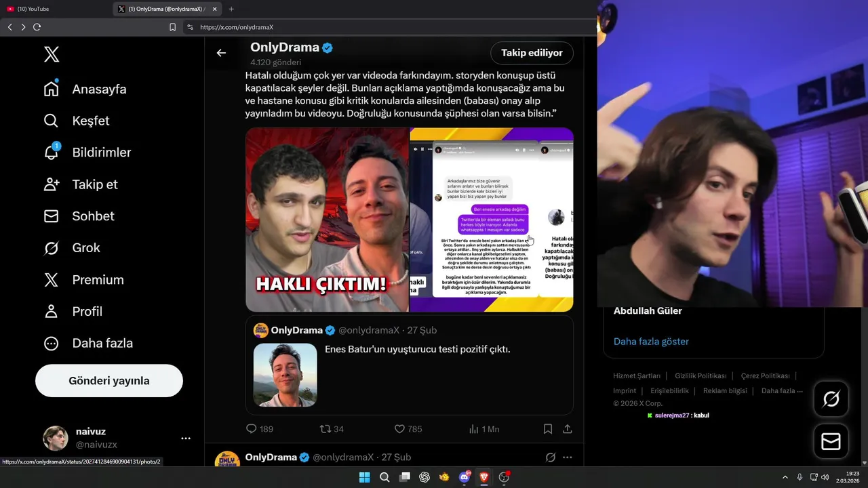Open site settings icon beside the URL
Image resolution: width=868 pixels, height=488 pixels.
tap(190, 27)
